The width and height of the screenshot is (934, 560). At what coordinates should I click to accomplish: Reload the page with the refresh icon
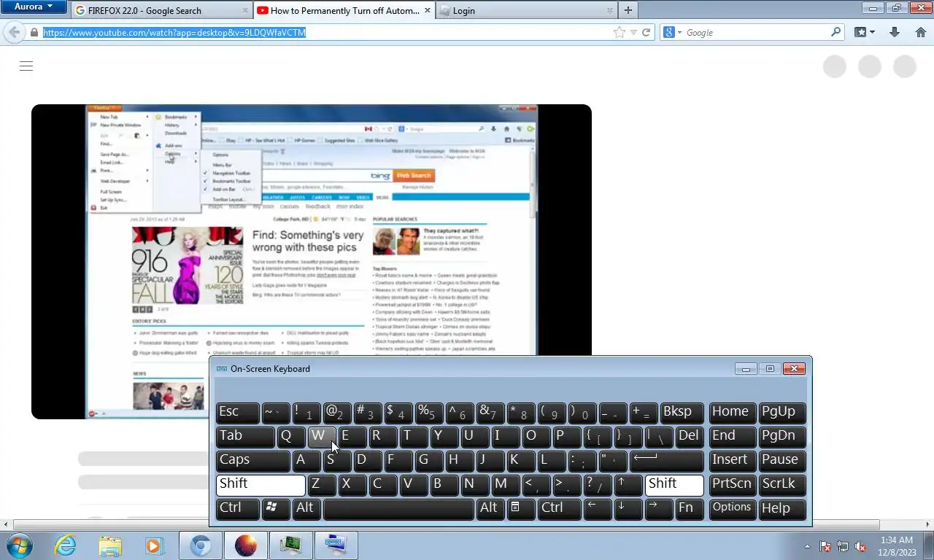point(646,32)
